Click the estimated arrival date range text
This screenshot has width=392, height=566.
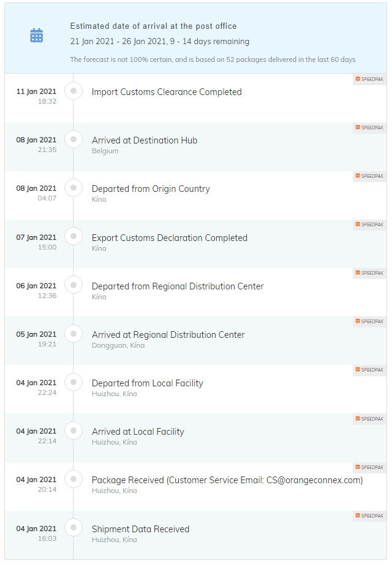[160, 42]
